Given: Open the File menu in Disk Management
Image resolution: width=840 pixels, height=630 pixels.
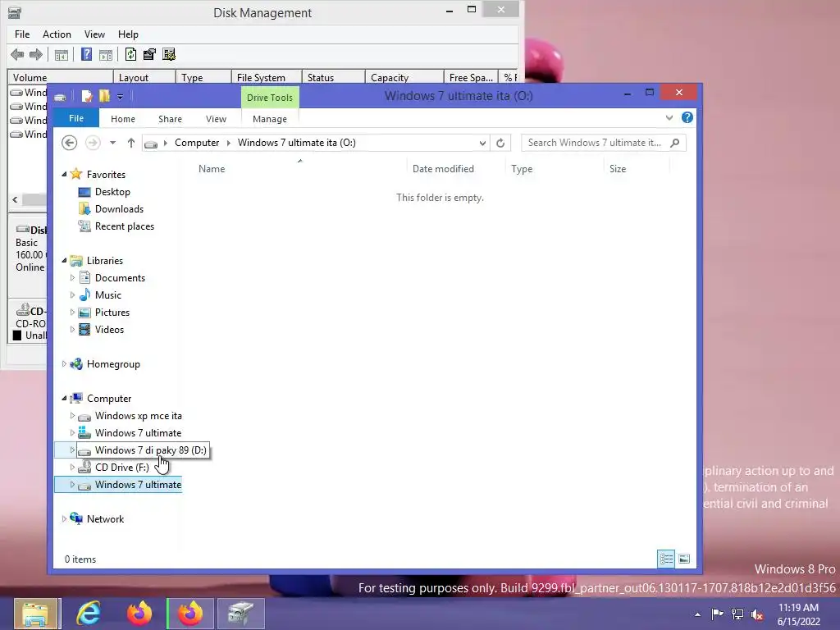Looking at the screenshot, I should [x=22, y=34].
